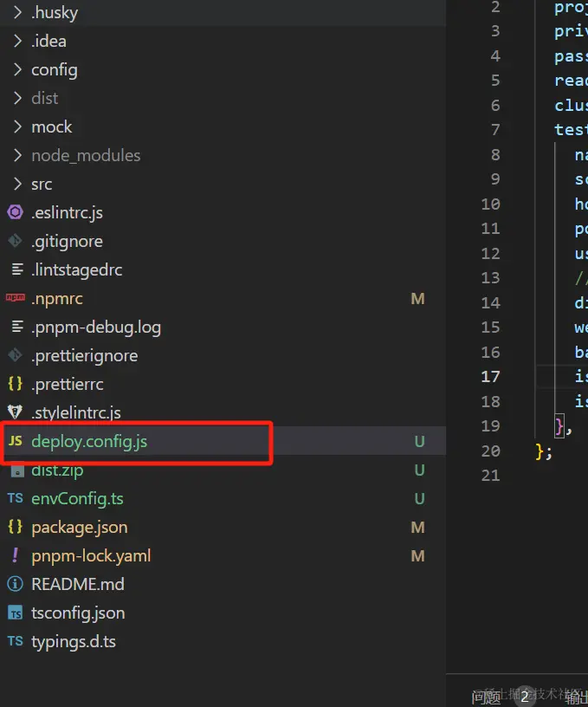The width and height of the screenshot is (588, 707).
Task: Expand the dist folder chevron
Action: click(17, 98)
